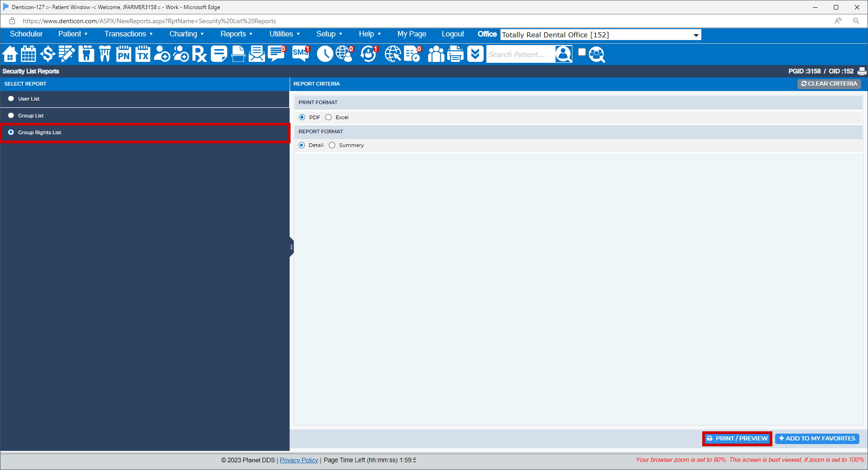
Task: Open the PN progress notes icon
Action: 123,54
